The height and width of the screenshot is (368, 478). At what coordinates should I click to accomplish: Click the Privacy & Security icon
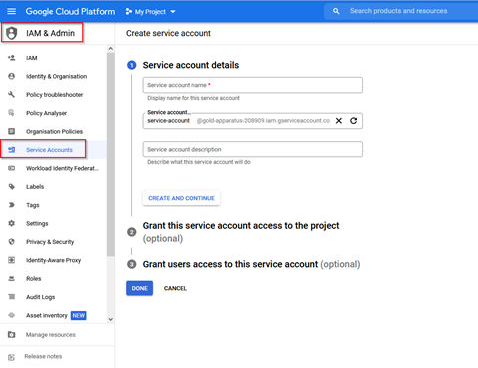pyautogui.click(x=12, y=241)
